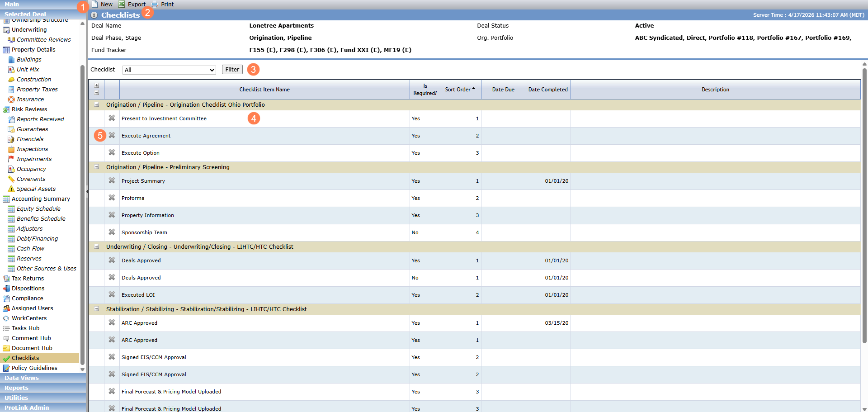Open the Main navigation section
The width and height of the screenshot is (868, 412).
(x=43, y=5)
